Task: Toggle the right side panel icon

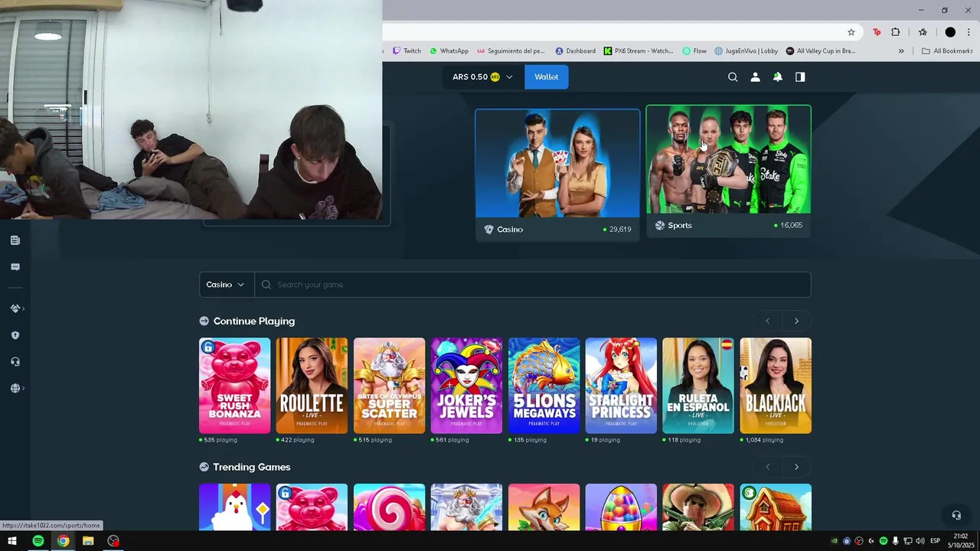Action: click(x=800, y=77)
